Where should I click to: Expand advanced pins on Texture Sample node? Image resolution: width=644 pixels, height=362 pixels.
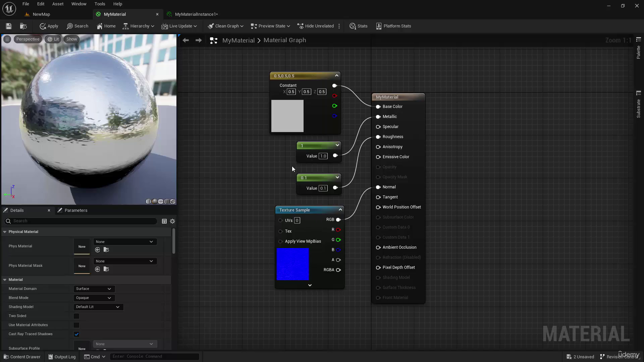click(x=310, y=285)
